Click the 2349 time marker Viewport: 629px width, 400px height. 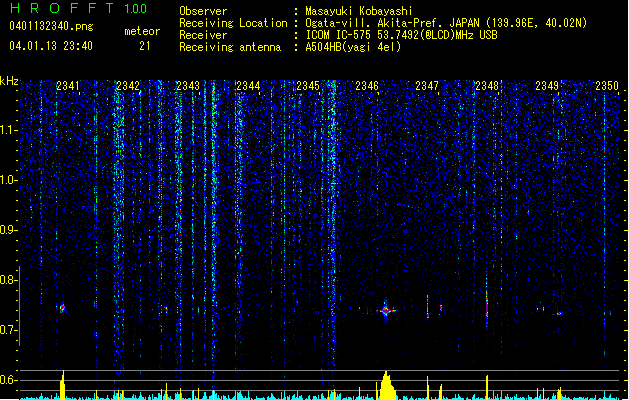coord(547,86)
